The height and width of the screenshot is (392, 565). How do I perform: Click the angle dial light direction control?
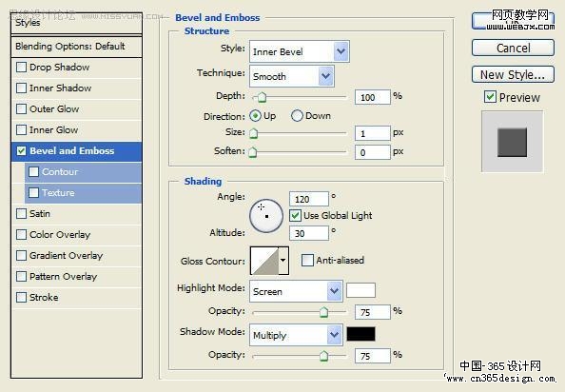coord(266,215)
